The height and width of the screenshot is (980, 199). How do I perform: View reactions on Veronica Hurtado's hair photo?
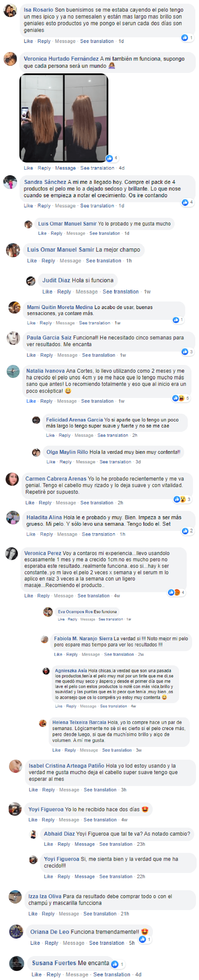pos(112,158)
